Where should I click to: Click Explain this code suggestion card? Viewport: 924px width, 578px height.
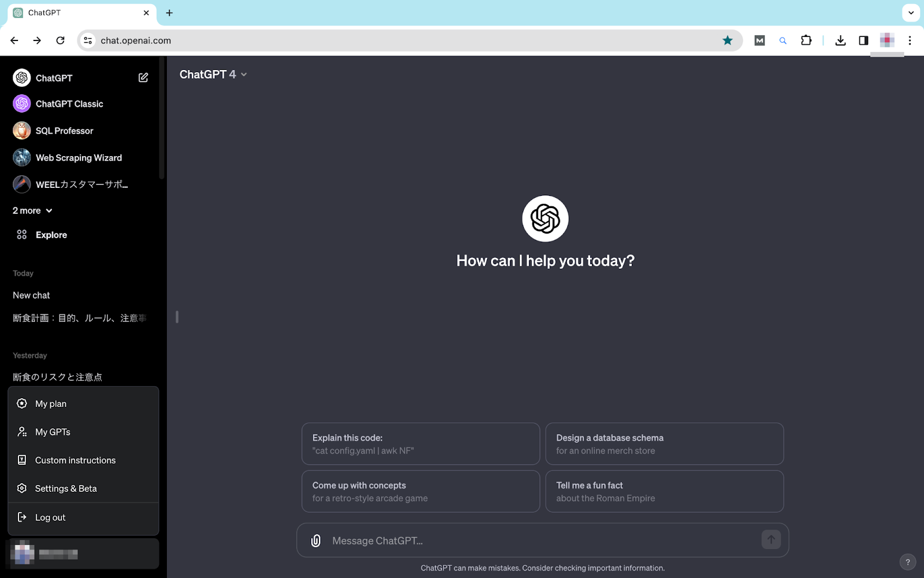(x=420, y=444)
